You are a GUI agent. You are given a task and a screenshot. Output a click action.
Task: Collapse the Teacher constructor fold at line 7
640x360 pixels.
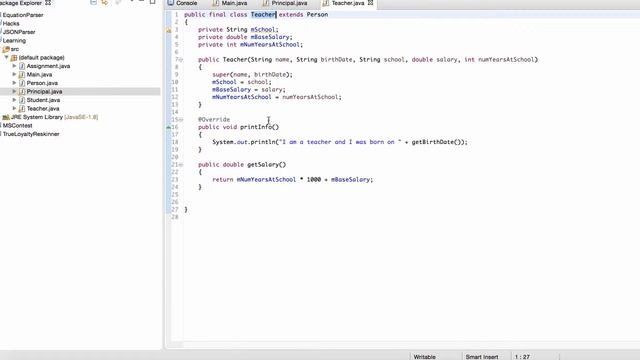click(181, 60)
